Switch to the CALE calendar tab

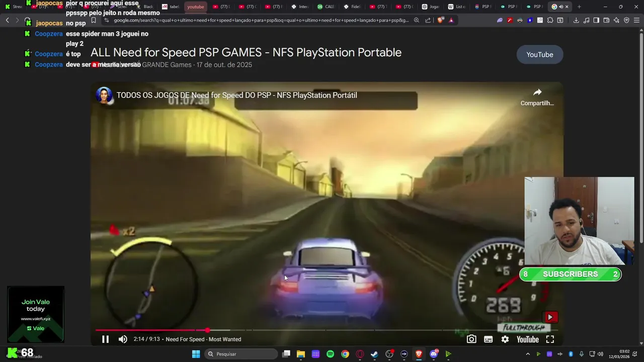[x=326, y=7]
